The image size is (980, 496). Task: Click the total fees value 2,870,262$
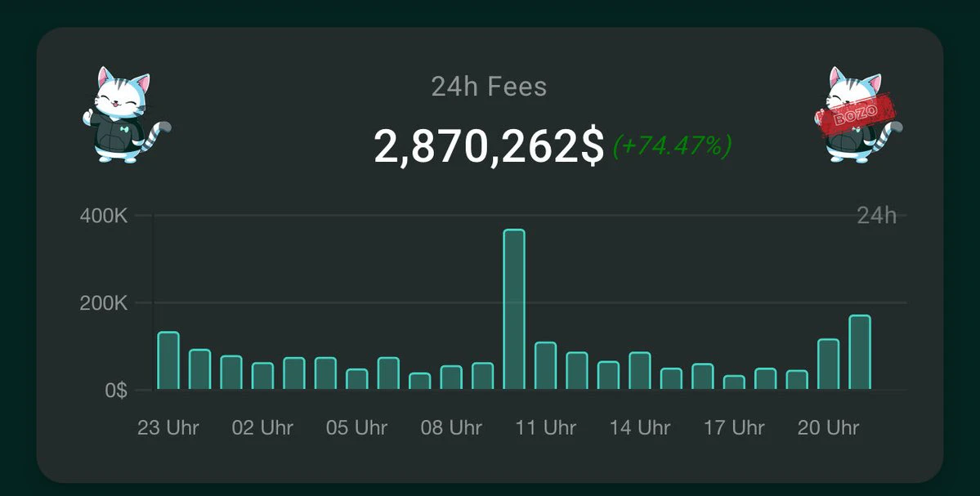pyautogui.click(x=489, y=146)
